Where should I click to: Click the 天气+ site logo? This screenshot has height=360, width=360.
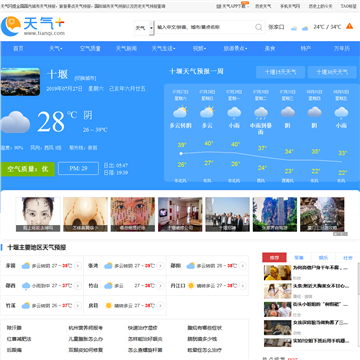click(x=33, y=26)
